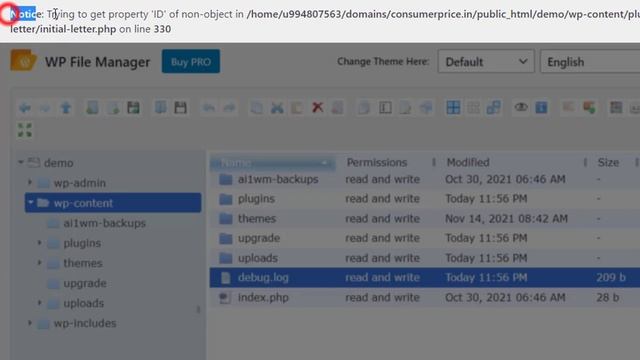Screen dimensions: 640x360
Task: Edit file pencil page icon
Action: [x=405, y=108]
